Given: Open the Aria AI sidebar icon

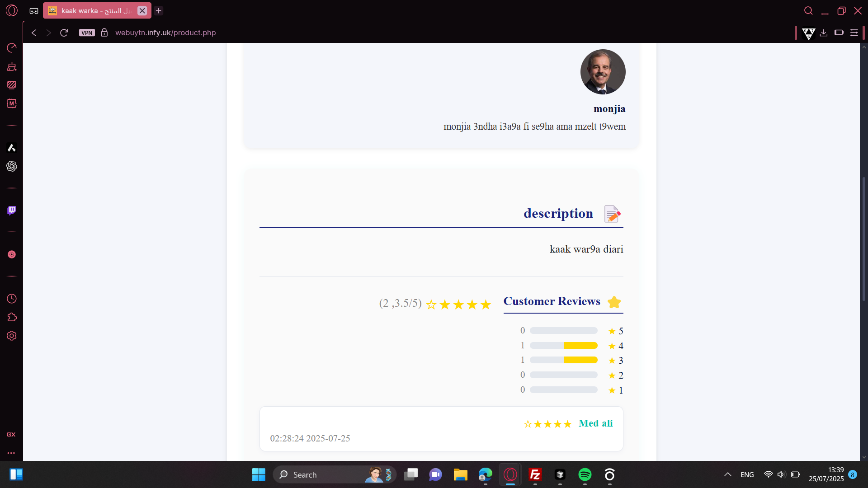Looking at the screenshot, I should [x=12, y=148].
